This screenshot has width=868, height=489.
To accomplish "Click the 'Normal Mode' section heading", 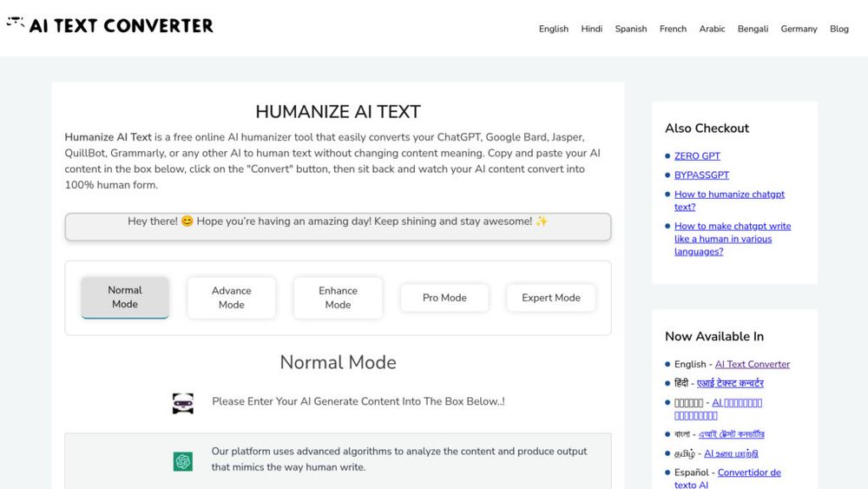I will pyautogui.click(x=338, y=362).
